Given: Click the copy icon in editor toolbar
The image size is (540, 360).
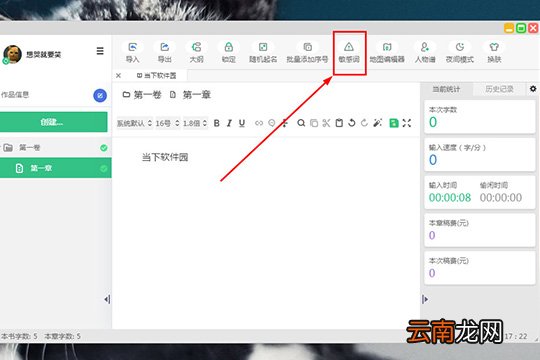Looking at the screenshot, I should (x=314, y=123).
